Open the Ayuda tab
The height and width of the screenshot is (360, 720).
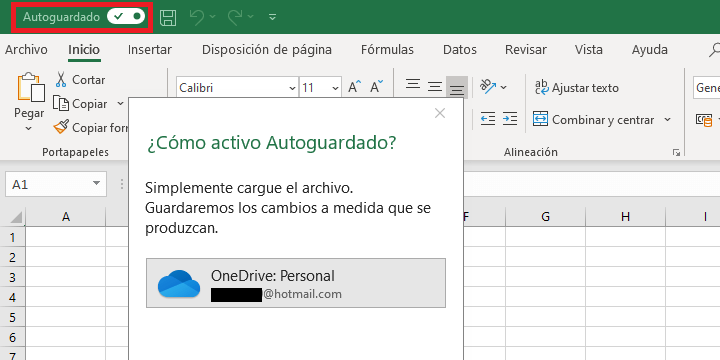(650, 49)
